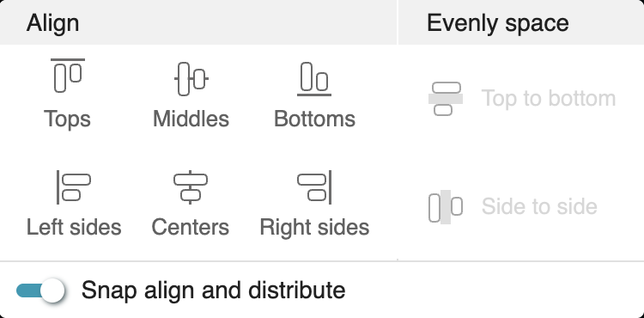Toggle the Snap align and distribute switch
Image resolution: width=644 pixels, height=318 pixels.
(40, 290)
